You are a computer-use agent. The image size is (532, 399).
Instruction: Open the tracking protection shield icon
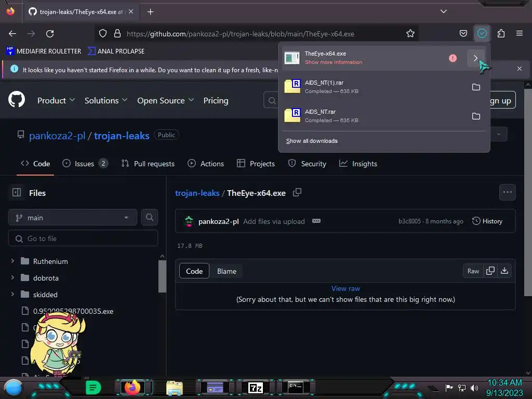click(x=103, y=34)
